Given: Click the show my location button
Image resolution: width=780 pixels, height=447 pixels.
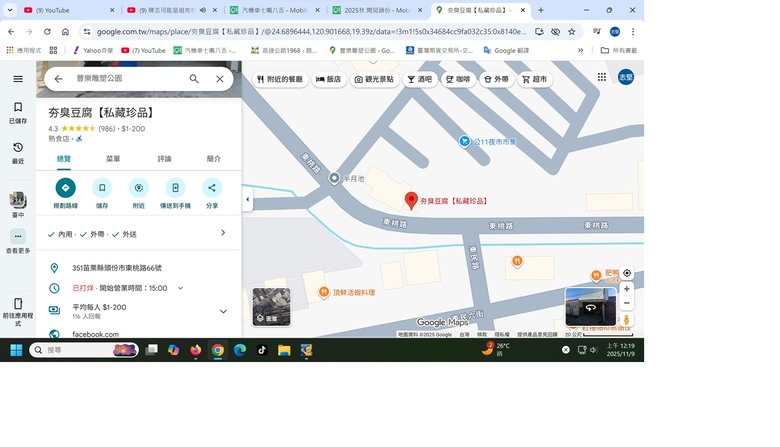Looking at the screenshot, I should 627,273.
